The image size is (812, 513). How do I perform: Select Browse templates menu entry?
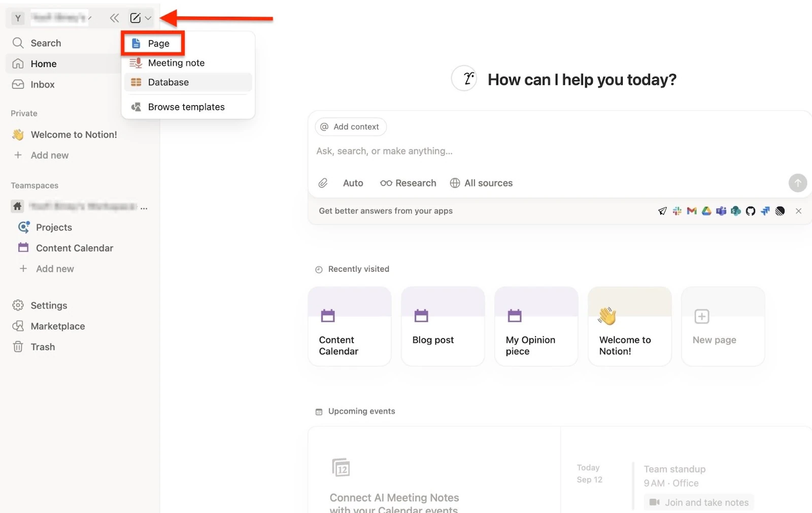(x=188, y=107)
